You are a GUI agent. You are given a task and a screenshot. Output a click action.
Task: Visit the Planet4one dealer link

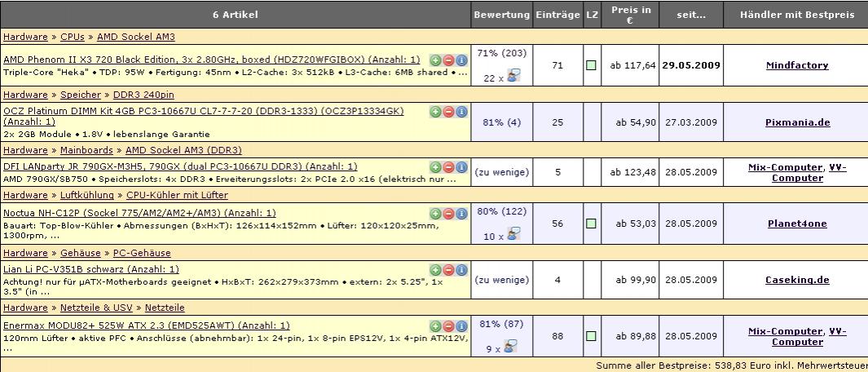797,224
